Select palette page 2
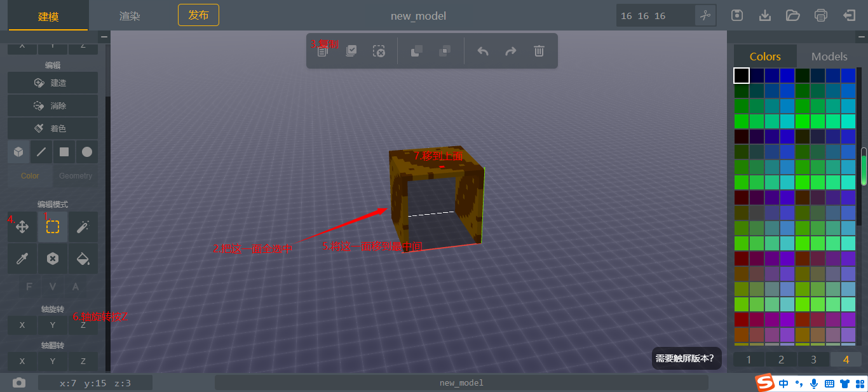Screen dimensions: 868x392 click(x=781, y=360)
